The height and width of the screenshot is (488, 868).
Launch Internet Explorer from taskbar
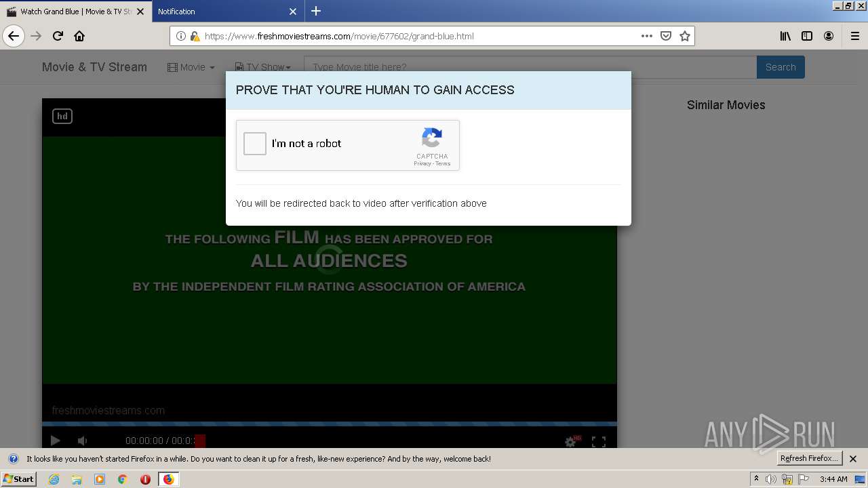(54, 479)
